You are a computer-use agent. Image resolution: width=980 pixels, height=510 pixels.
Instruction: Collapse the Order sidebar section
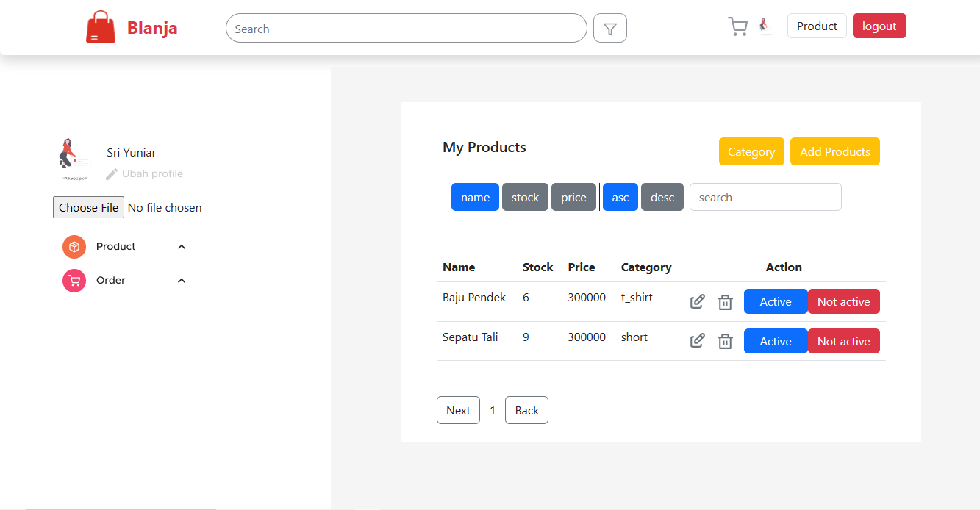pyautogui.click(x=181, y=280)
